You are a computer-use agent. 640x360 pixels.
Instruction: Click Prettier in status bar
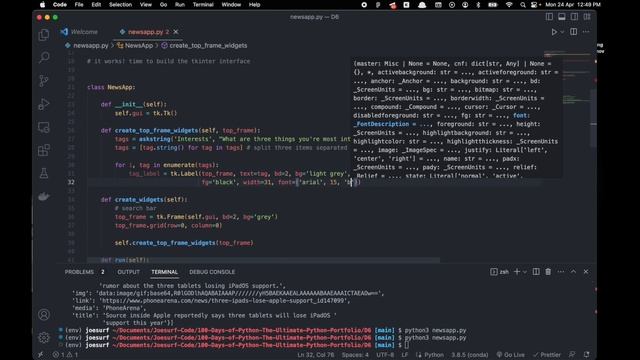coord(547,355)
